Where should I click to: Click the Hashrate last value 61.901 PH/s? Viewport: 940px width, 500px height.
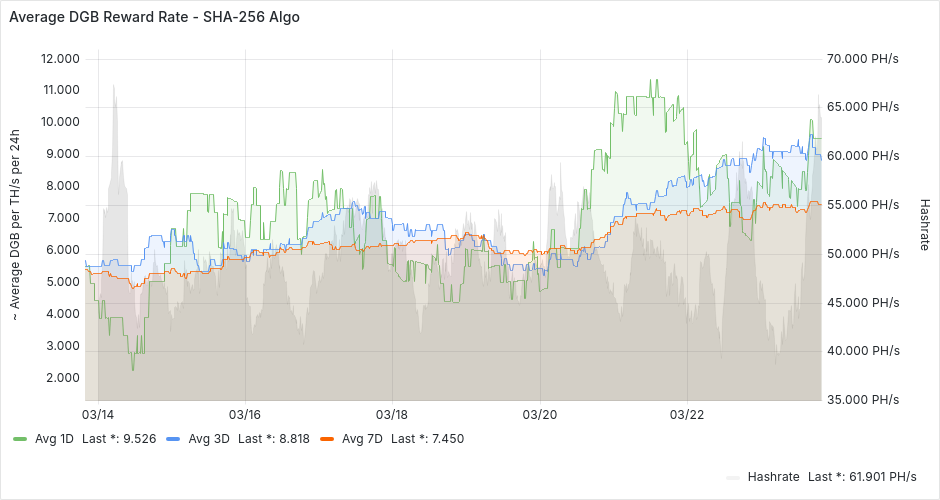pyautogui.click(x=875, y=476)
